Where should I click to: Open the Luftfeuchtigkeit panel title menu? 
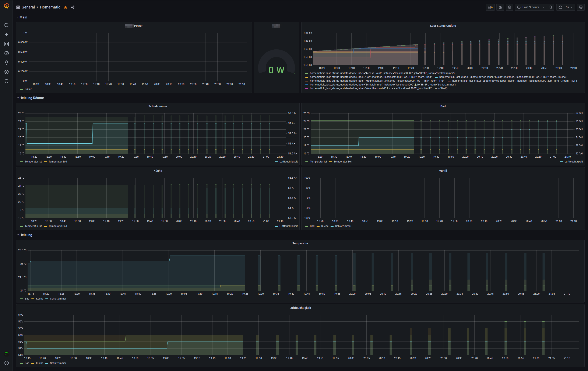click(300, 308)
